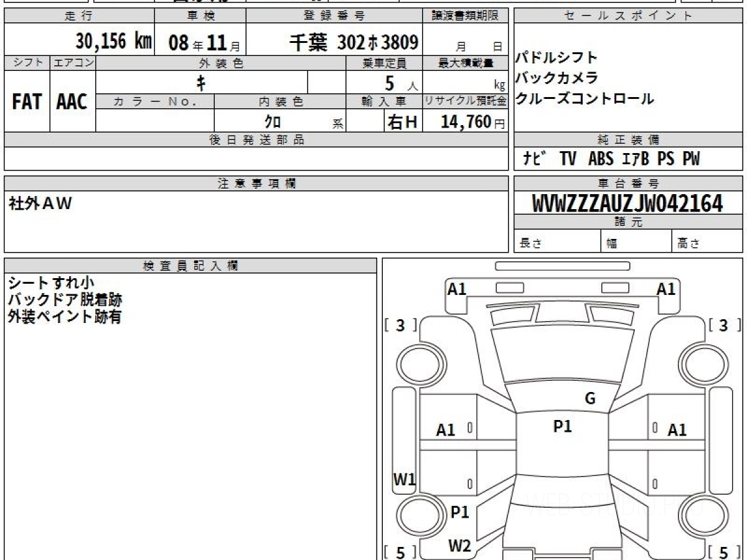Select the seating capacity 5 人

point(401,83)
